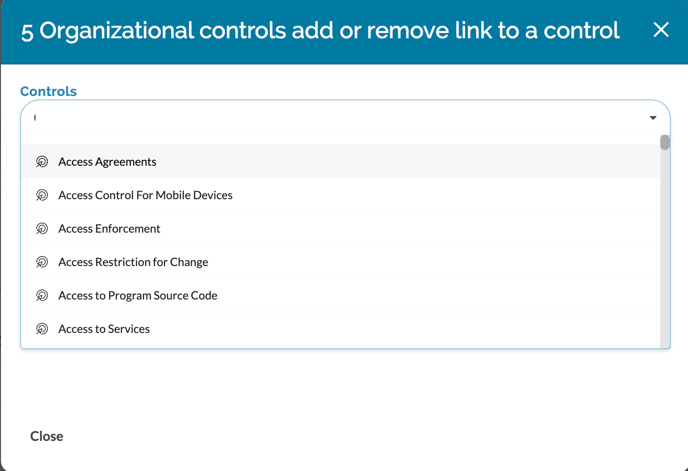Click the Access to Program Source Code icon
This screenshot has width=688, height=471.
click(x=42, y=296)
